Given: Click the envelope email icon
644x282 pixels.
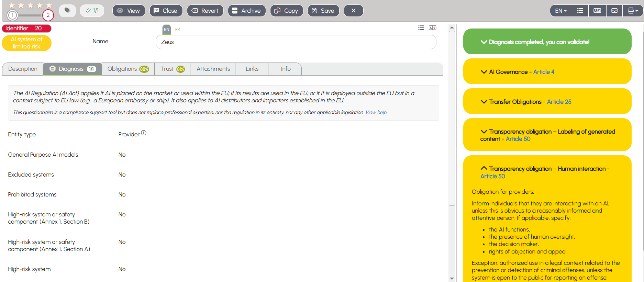Looking at the screenshot, I should (614, 11).
